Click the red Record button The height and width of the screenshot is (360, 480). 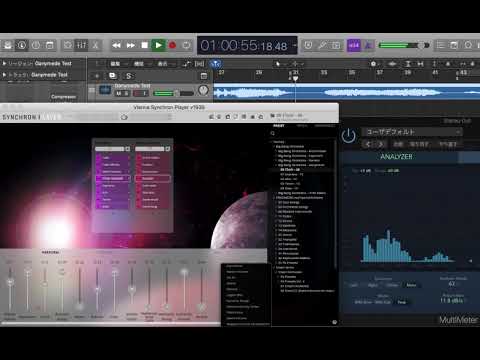coord(172,45)
